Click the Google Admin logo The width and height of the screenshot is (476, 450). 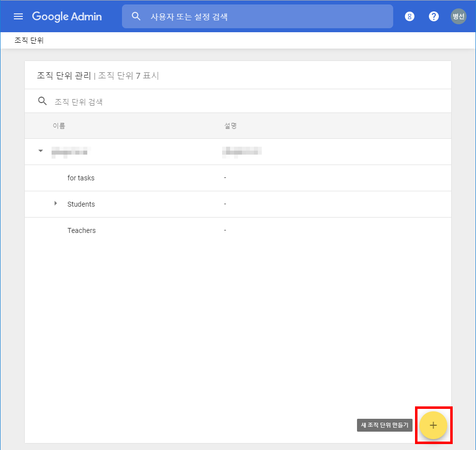(x=67, y=16)
